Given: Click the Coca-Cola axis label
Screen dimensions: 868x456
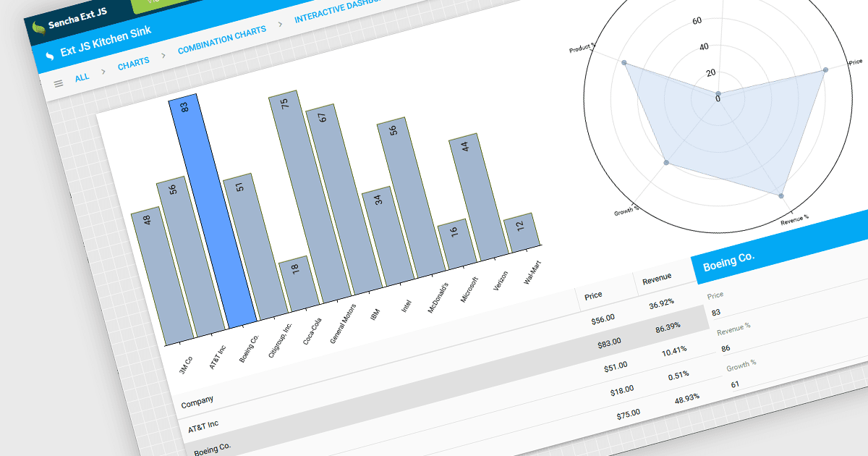Looking at the screenshot, I should 312,332.
